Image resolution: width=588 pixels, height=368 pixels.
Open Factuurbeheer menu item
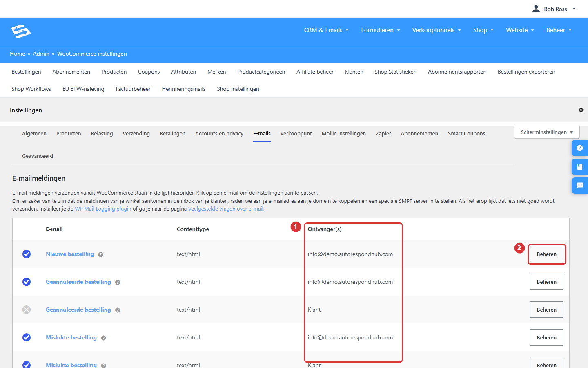tap(133, 89)
